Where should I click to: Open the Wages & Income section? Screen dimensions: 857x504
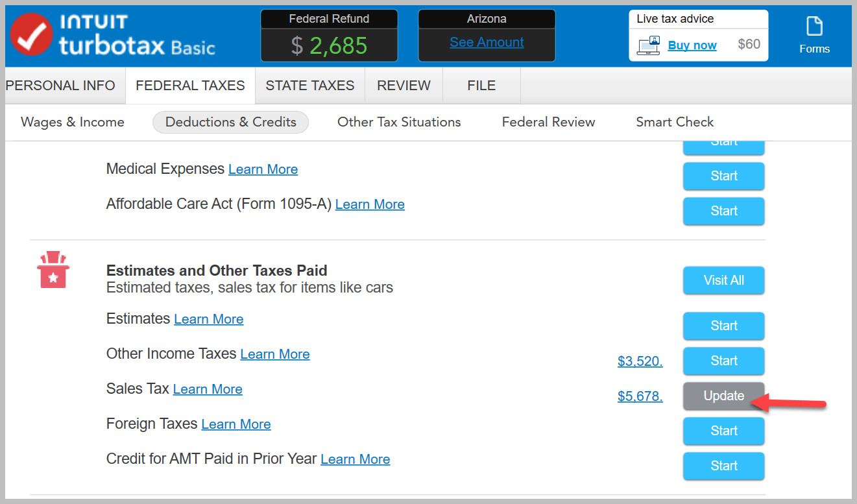(x=73, y=122)
